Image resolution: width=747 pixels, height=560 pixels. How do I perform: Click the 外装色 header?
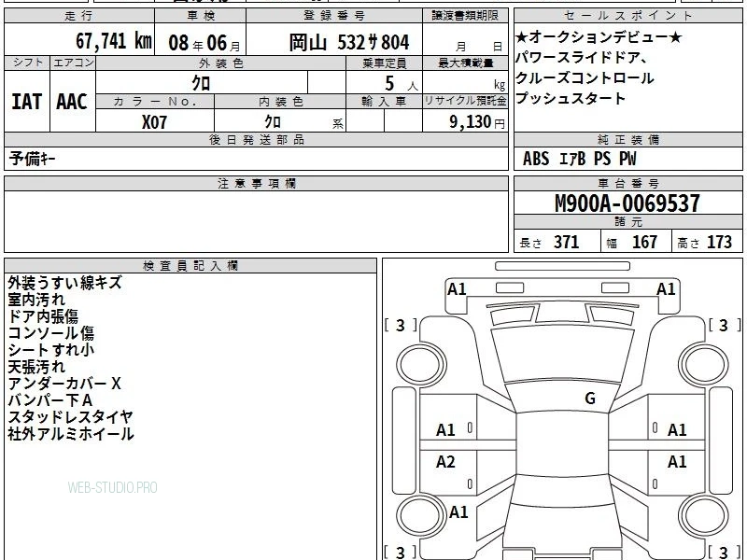pos(221,63)
